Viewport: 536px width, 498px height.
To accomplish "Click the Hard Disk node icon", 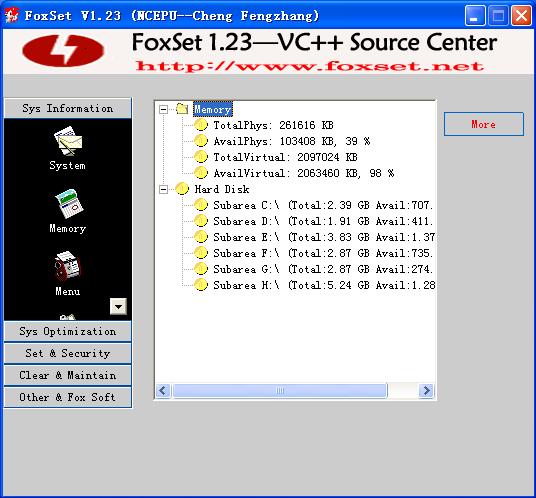I will pos(182,189).
